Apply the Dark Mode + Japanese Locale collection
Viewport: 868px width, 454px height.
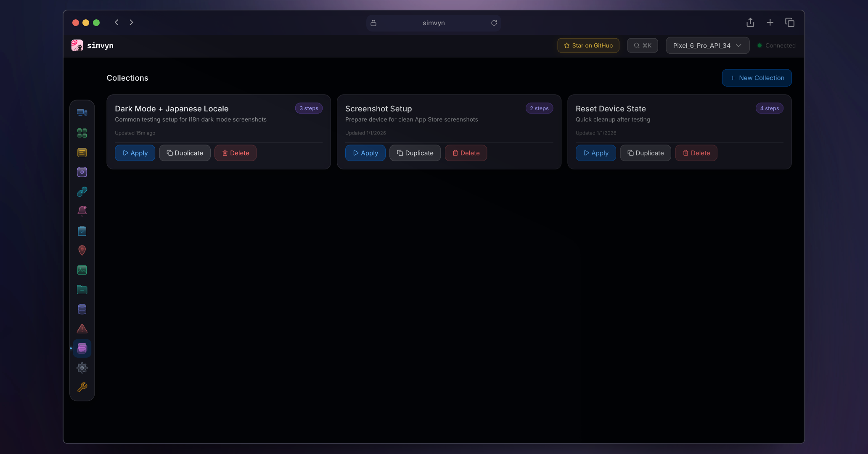coord(135,153)
